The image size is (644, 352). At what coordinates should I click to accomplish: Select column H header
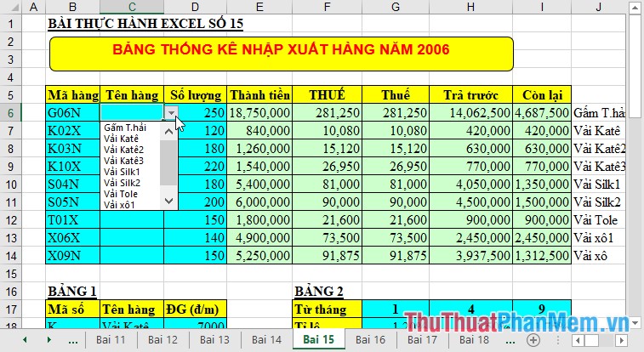pyautogui.click(x=470, y=7)
